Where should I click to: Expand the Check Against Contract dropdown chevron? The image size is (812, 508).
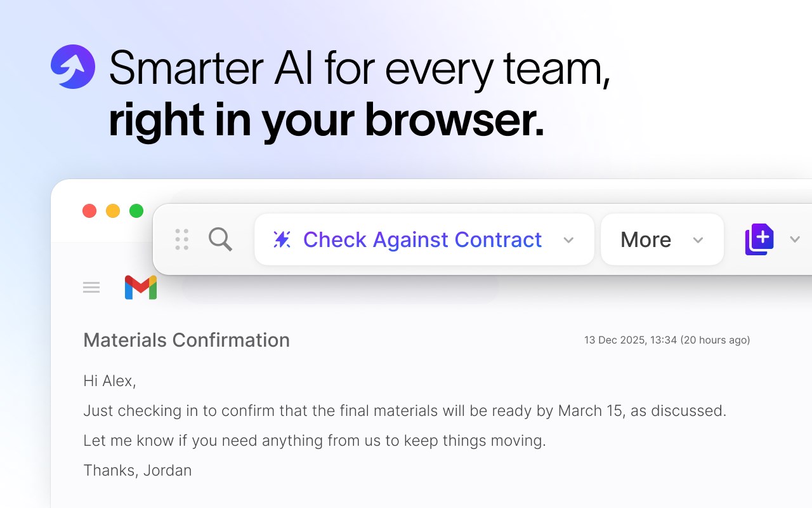(568, 240)
